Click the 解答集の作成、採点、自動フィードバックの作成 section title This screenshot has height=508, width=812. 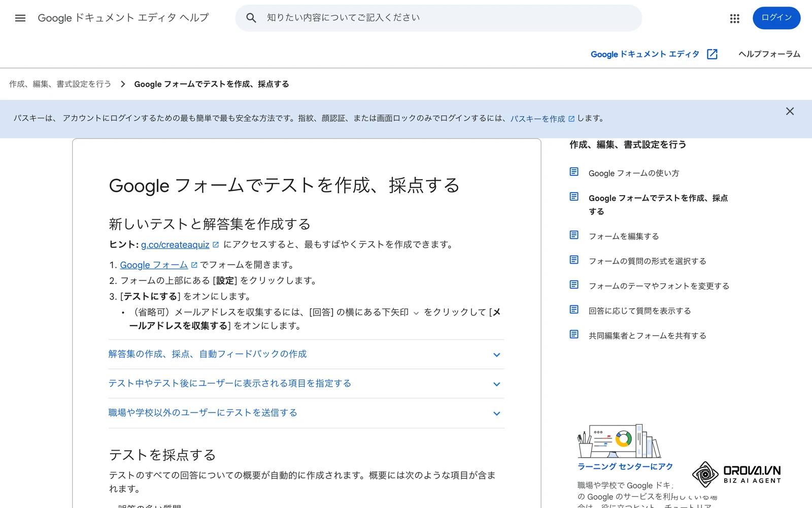pyautogui.click(x=208, y=354)
